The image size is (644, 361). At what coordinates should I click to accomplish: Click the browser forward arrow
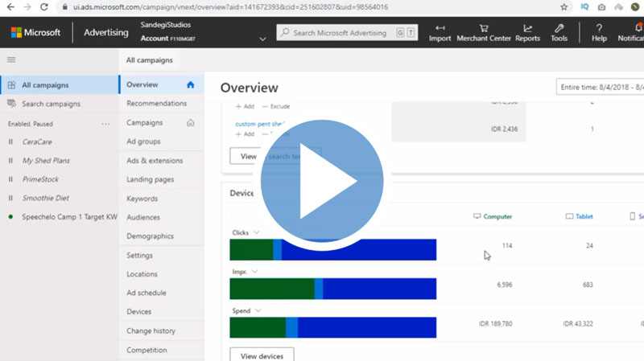click(27, 7)
